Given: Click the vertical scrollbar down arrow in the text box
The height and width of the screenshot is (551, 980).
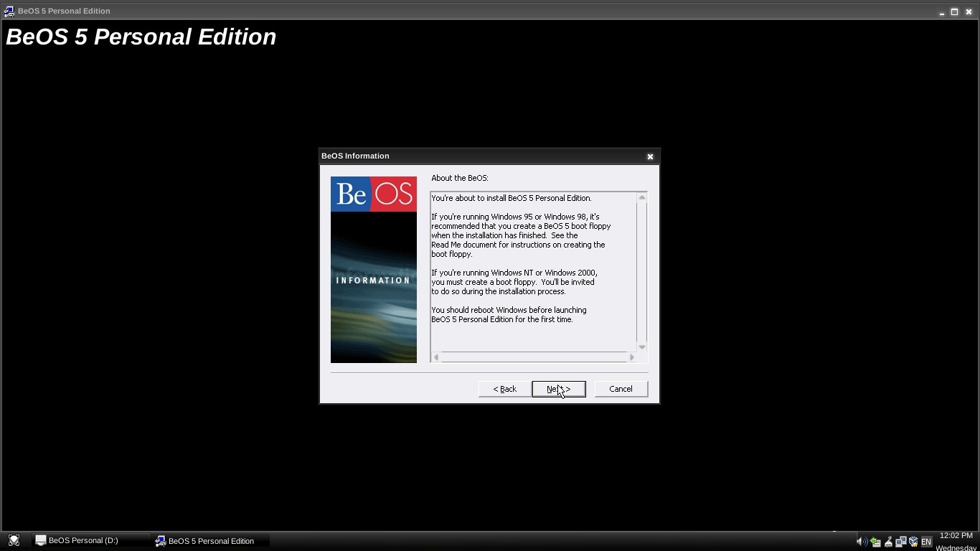Looking at the screenshot, I should (641, 347).
